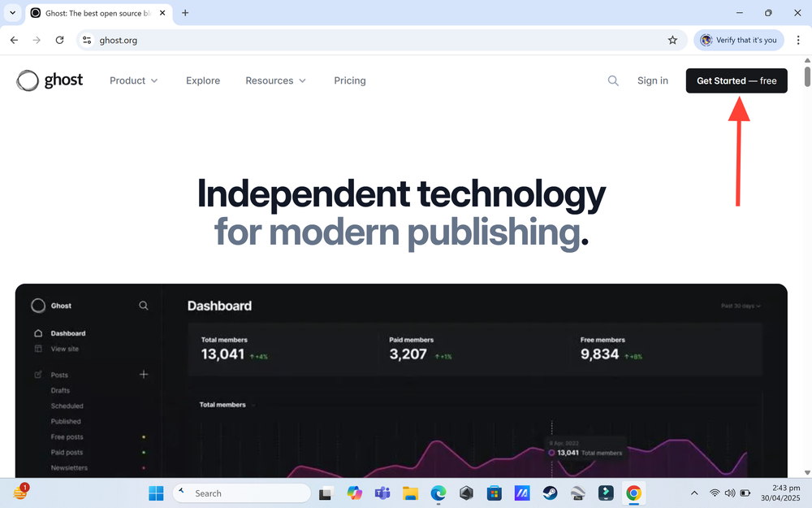Open the Windows Start menu

tap(156, 493)
